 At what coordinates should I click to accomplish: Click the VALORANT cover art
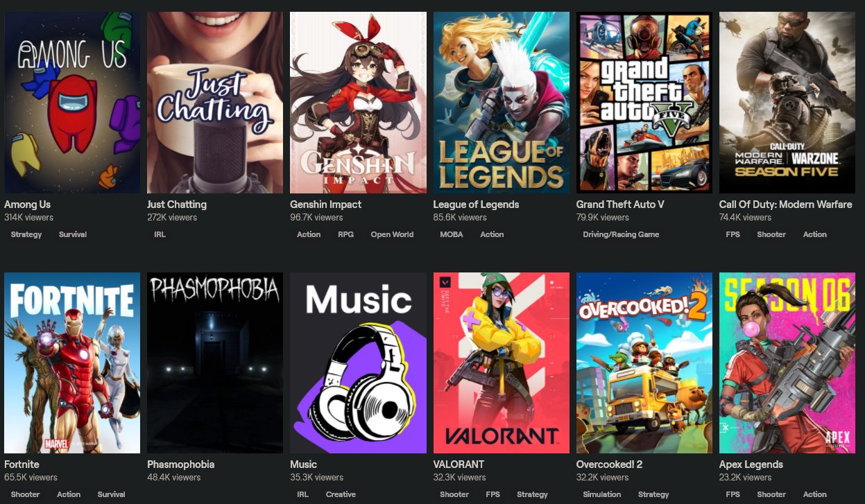502,363
